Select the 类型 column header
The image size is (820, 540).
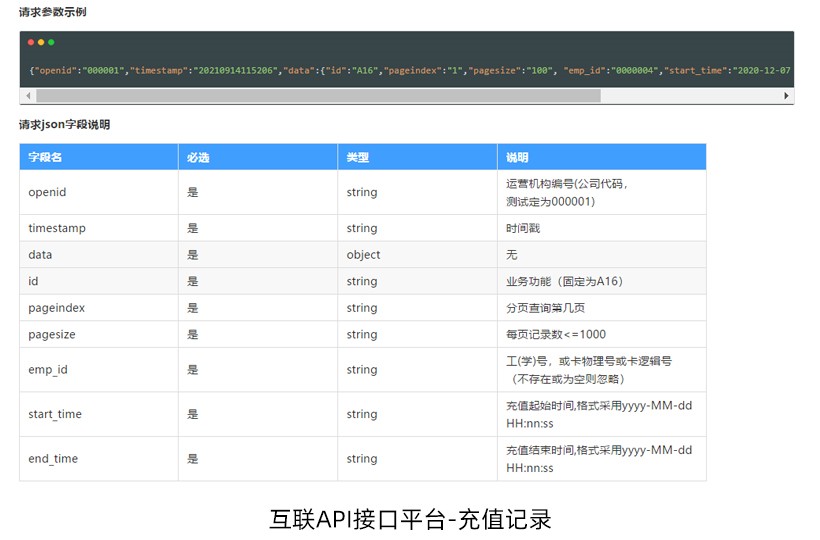pos(358,158)
